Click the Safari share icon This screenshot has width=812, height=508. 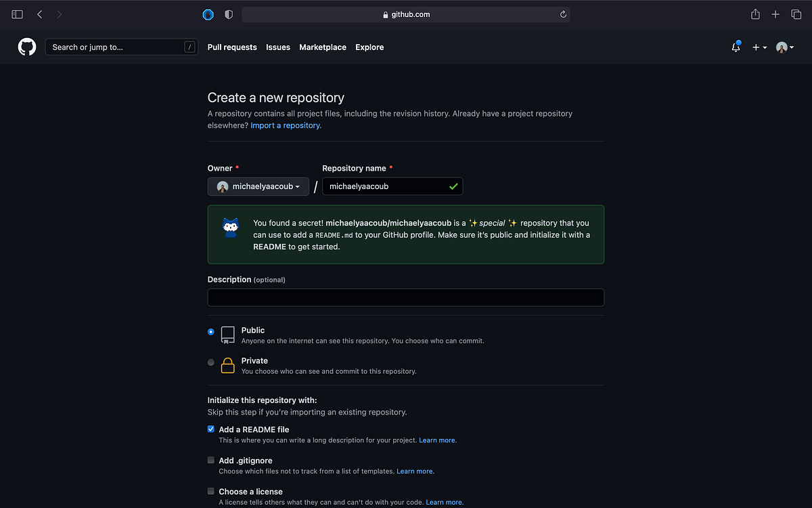click(755, 14)
